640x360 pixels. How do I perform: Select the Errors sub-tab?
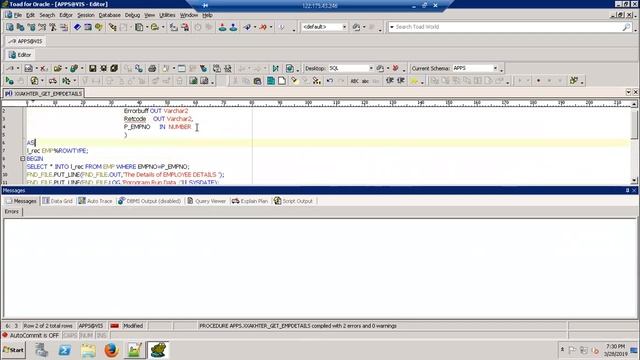pos(12,211)
